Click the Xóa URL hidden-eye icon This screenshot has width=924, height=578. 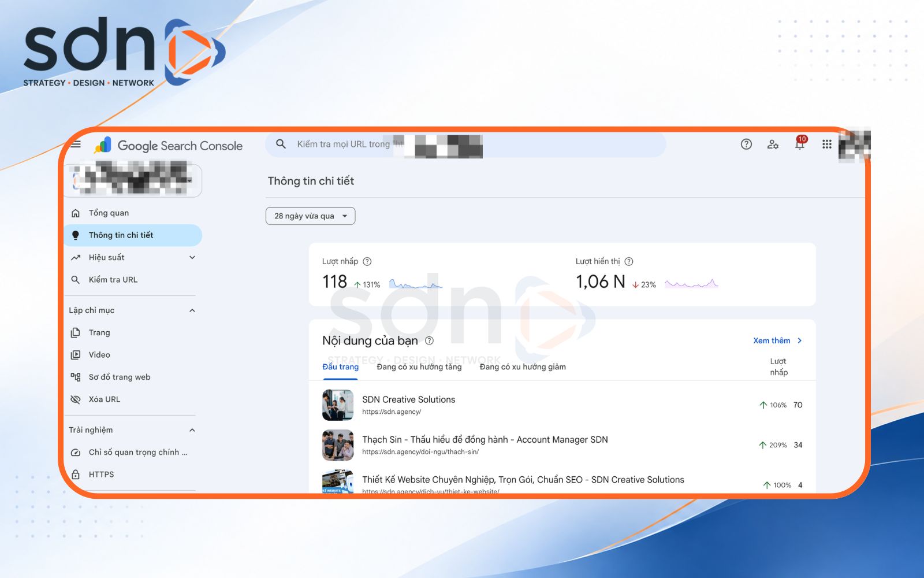[x=76, y=399]
